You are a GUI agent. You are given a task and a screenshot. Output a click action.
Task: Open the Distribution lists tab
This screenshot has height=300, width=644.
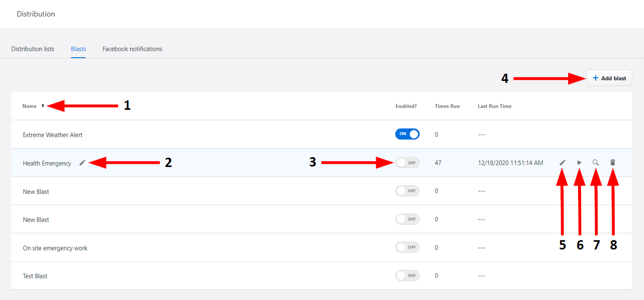32,49
